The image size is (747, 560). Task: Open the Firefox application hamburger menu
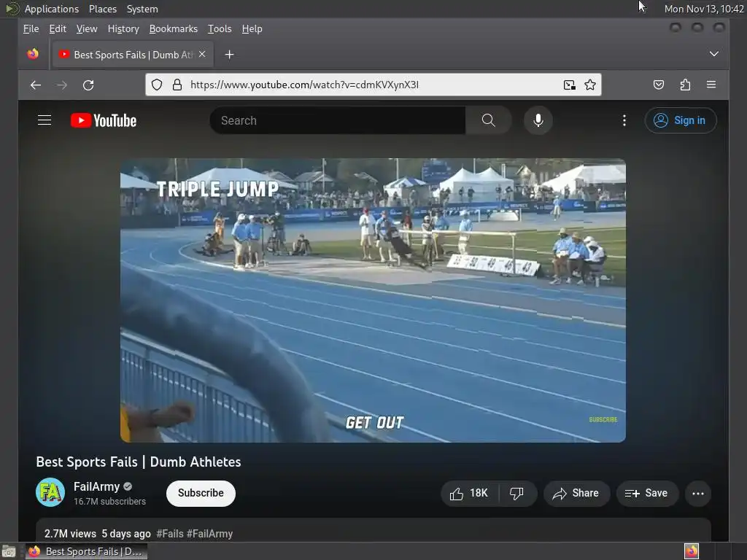(711, 85)
